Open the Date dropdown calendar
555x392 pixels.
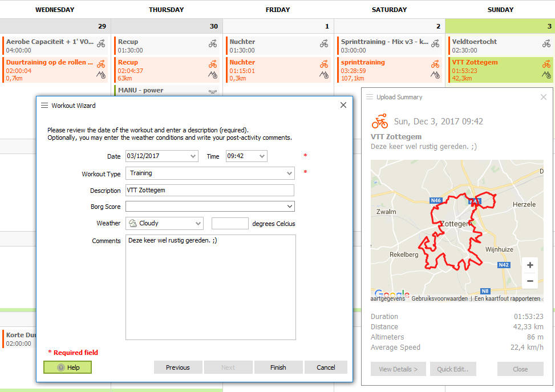(192, 156)
